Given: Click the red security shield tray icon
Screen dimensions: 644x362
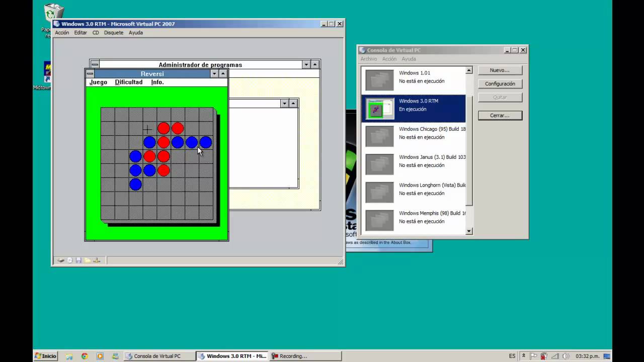Looking at the screenshot, I should pos(544,356).
